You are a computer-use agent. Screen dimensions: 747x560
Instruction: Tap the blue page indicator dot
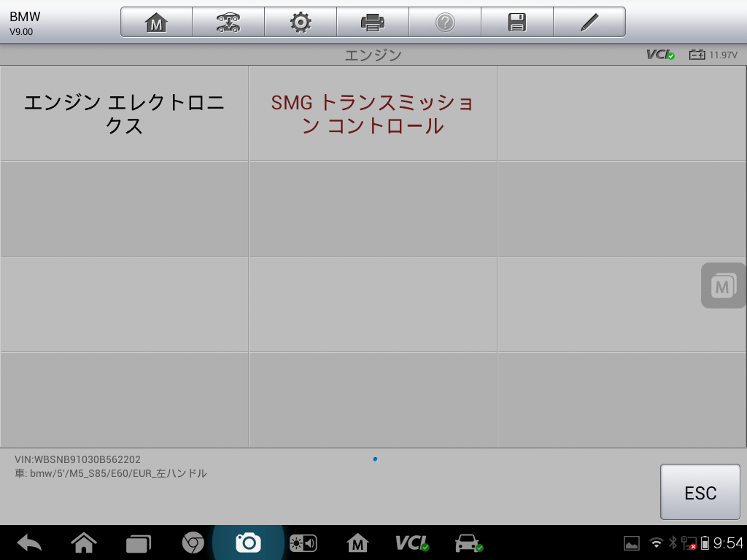click(x=376, y=459)
